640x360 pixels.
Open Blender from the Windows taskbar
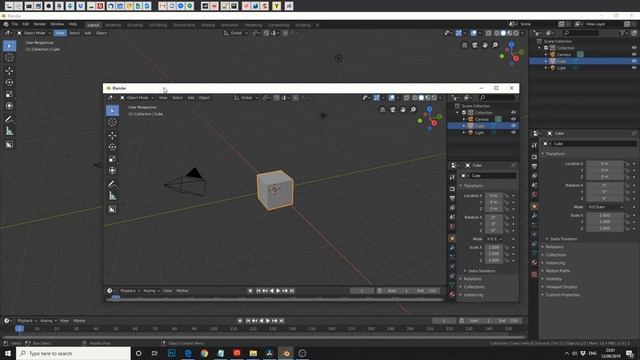pos(286,353)
